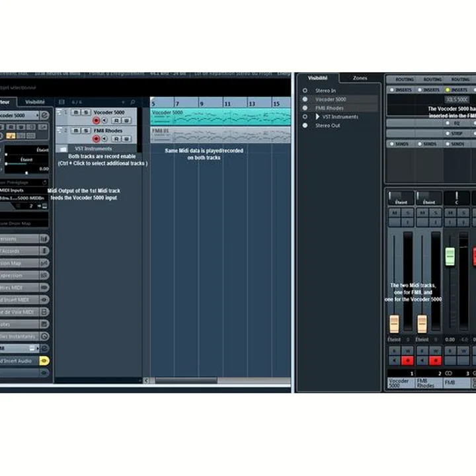Click the FM8 01 MIDI clip in the timeline

point(220,135)
